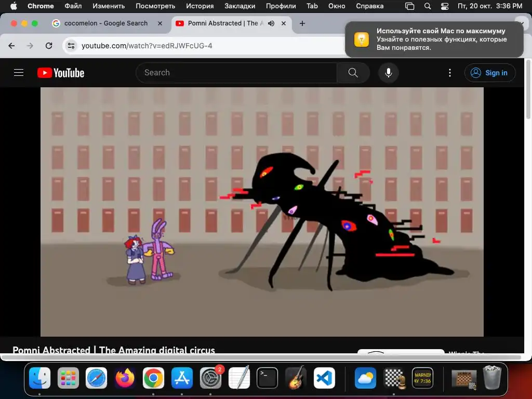Viewport: 532px width, 399px height.
Task: Open Finder from the Dock
Action: coord(39,378)
